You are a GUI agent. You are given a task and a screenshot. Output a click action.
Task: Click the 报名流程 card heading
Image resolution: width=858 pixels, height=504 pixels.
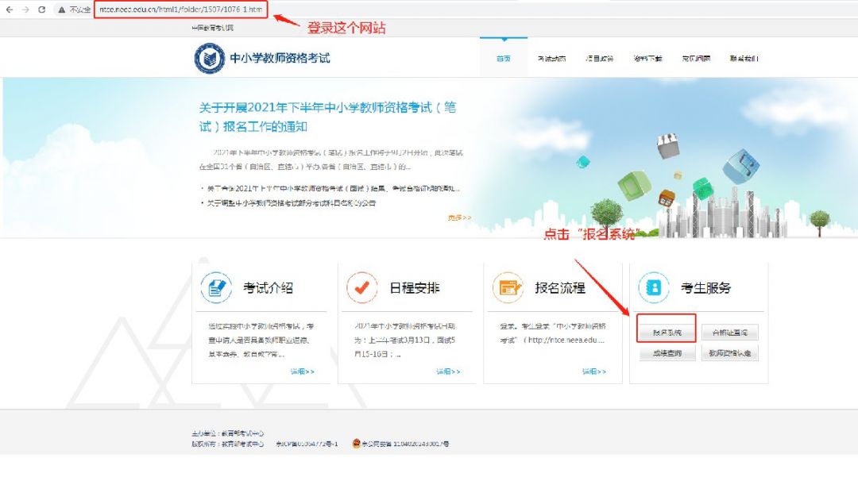point(560,287)
